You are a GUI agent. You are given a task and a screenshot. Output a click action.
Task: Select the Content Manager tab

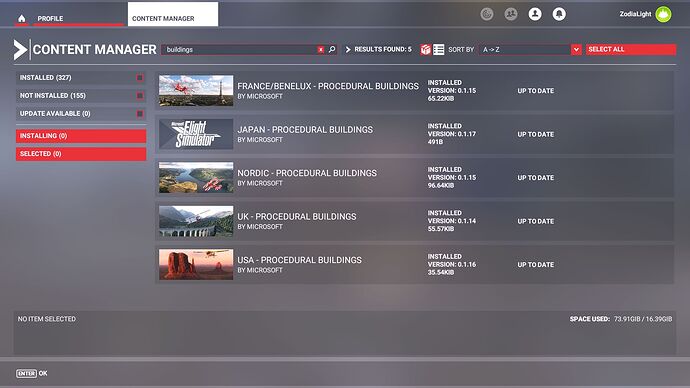[x=172, y=14]
